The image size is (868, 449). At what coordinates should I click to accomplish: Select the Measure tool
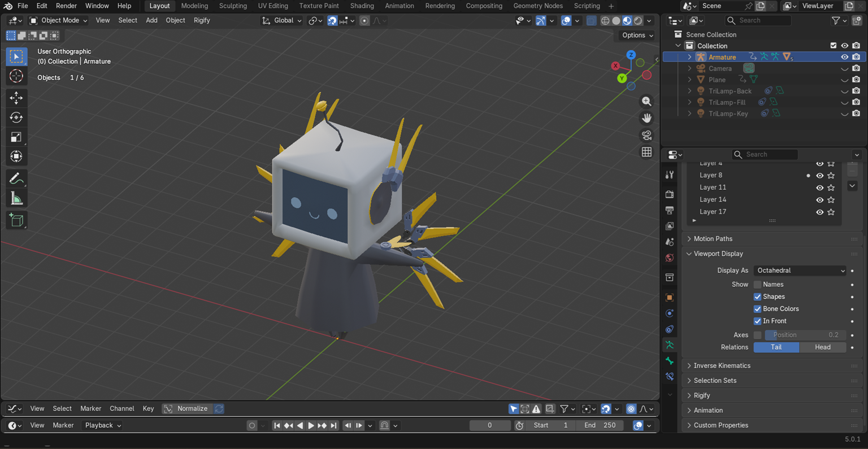16,199
